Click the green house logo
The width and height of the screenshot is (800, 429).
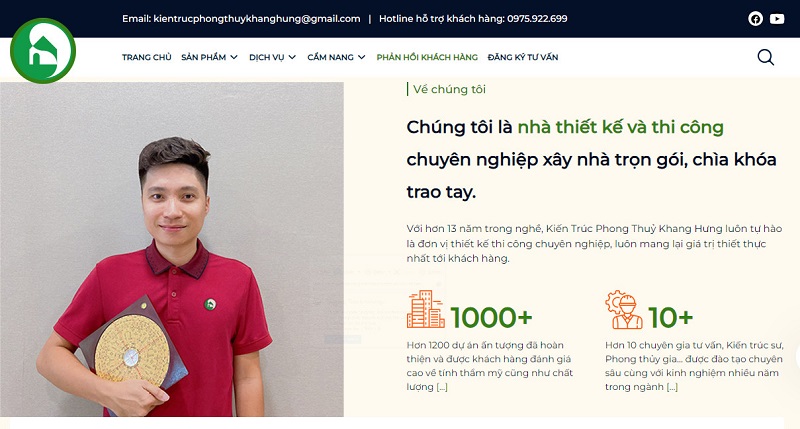tap(43, 51)
